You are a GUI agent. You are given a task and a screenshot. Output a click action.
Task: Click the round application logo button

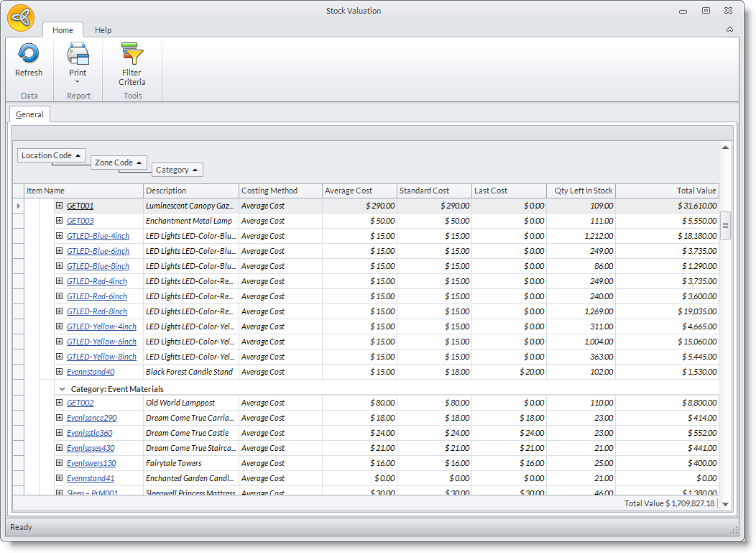click(x=21, y=18)
